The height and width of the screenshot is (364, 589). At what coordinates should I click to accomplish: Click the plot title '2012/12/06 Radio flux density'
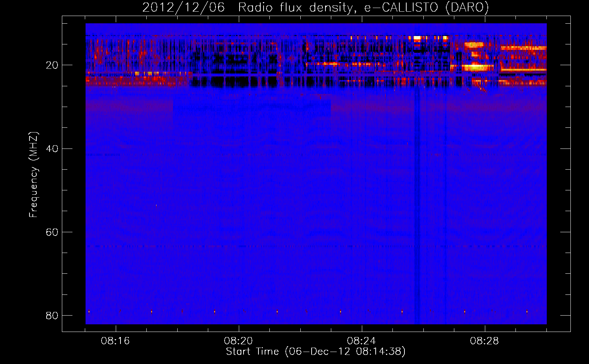click(x=316, y=7)
